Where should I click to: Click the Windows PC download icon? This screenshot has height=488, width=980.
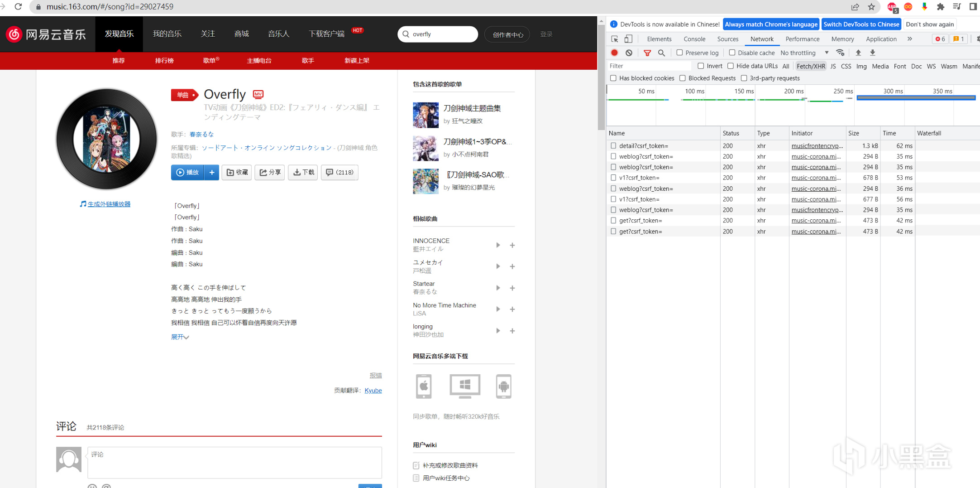pos(465,386)
